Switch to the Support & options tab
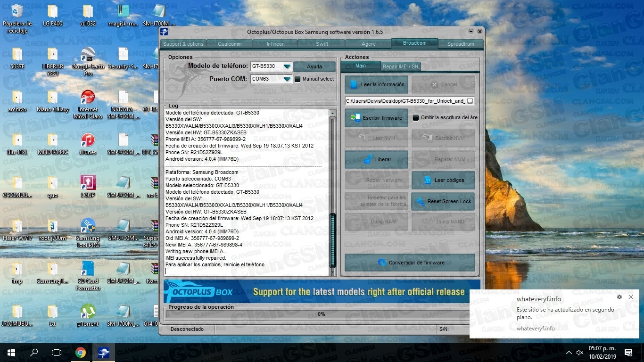Image resolution: width=644 pixels, height=362 pixels. point(183,44)
